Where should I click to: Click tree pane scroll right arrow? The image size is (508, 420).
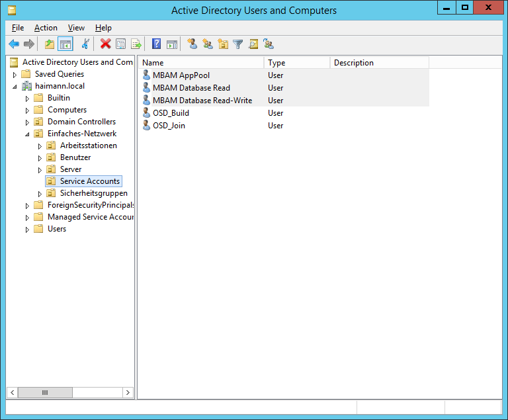coord(128,392)
